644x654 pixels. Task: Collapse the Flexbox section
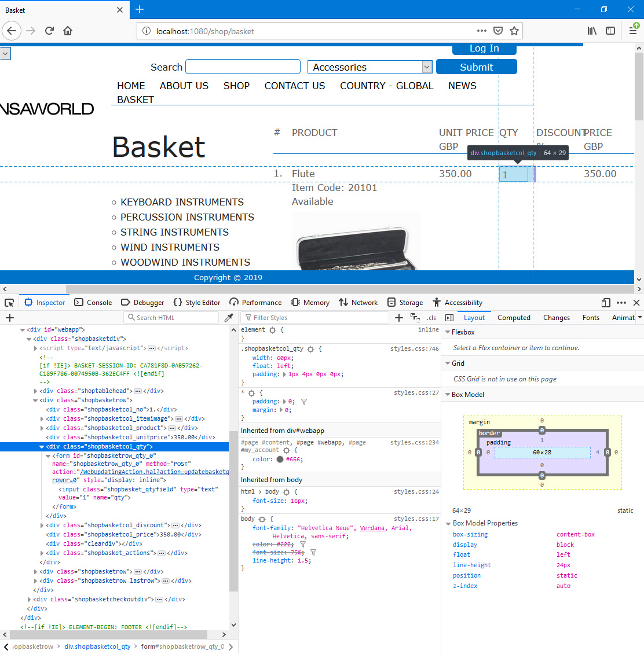pos(448,332)
